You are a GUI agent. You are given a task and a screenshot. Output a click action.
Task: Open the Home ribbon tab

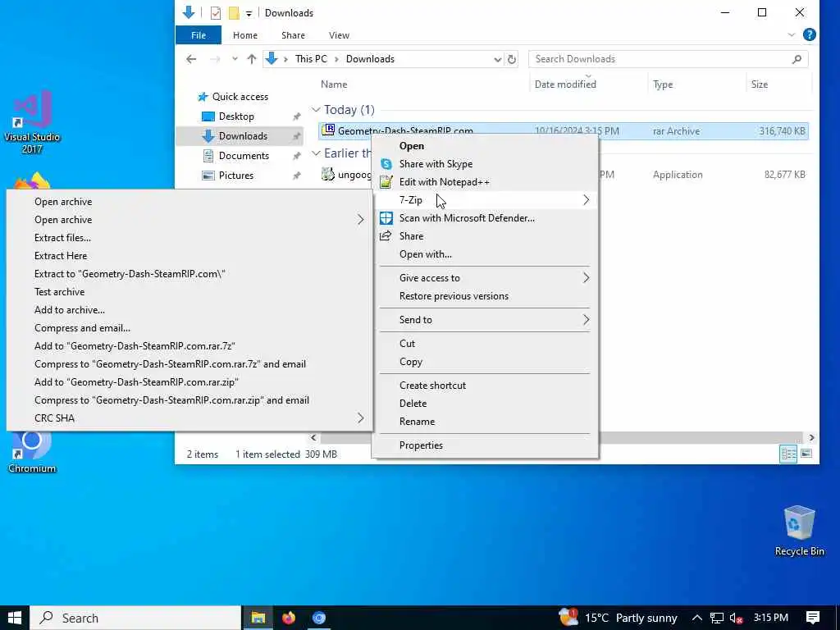pyautogui.click(x=244, y=35)
